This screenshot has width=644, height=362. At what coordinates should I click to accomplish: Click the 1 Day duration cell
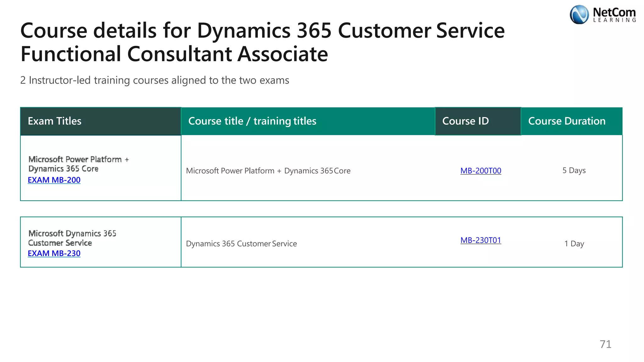(x=574, y=244)
